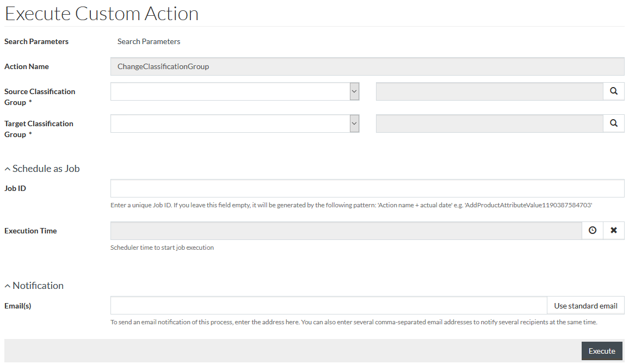
Task: Click the 'Scheduler time to start job execution' hint
Action: [x=162, y=248]
